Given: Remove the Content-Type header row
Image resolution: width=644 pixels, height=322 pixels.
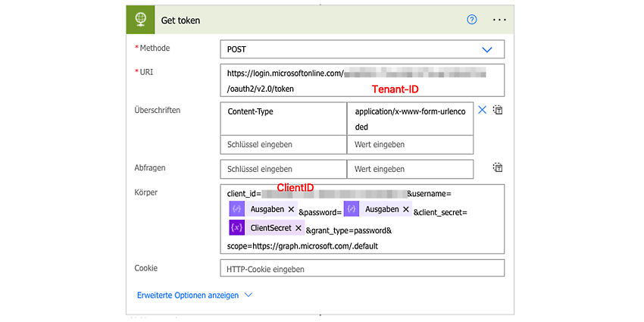Looking at the screenshot, I should pyautogui.click(x=482, y=110).
